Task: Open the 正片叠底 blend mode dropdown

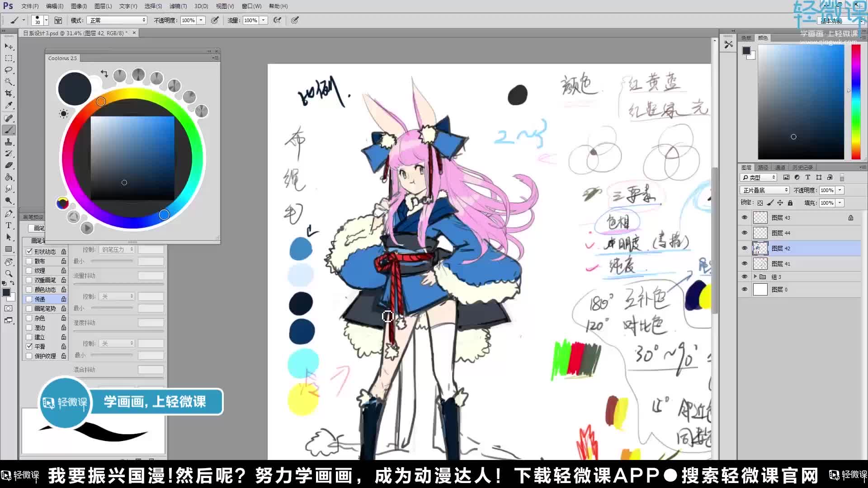Action: [764, 190]
